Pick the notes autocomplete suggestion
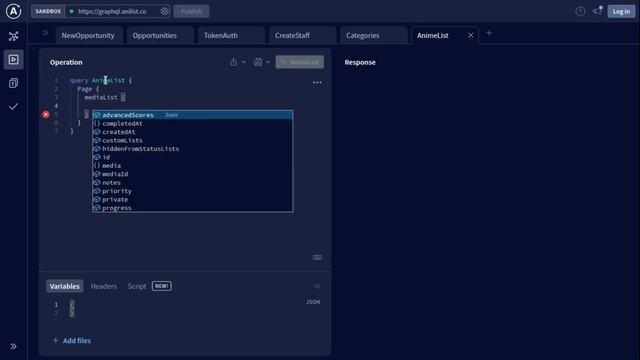The width and height of the screenshot is (640, 360). pyautogui.click(x=193, y=183)
